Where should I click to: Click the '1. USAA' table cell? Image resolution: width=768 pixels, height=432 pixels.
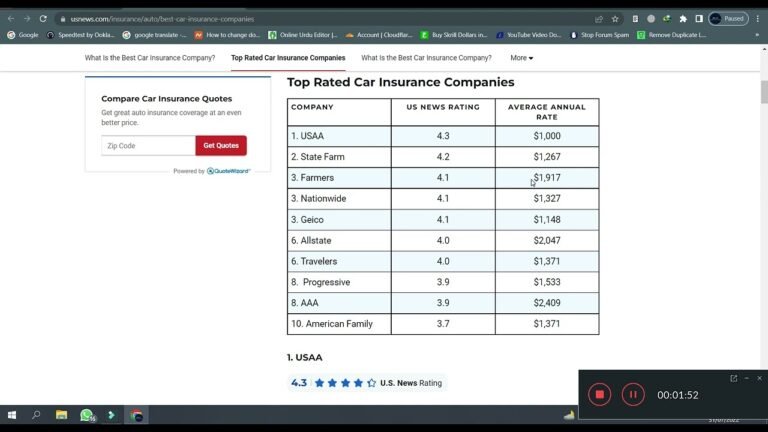pos(339,136)
